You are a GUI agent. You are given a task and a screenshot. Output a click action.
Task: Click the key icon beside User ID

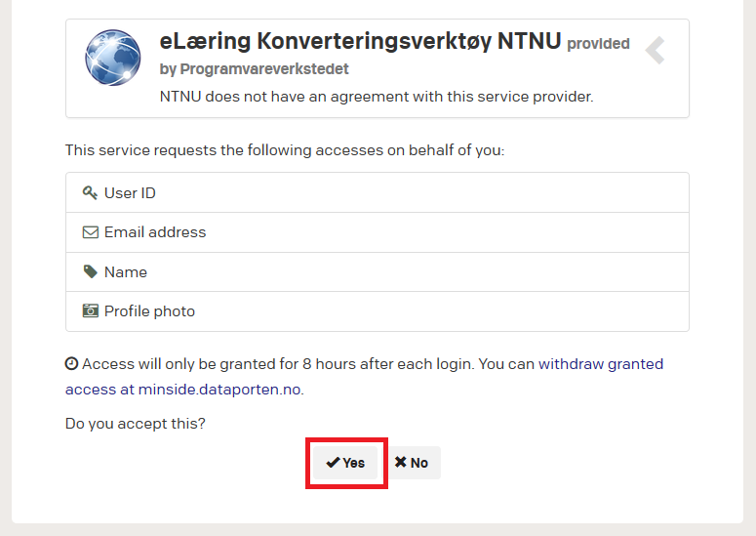90,192
